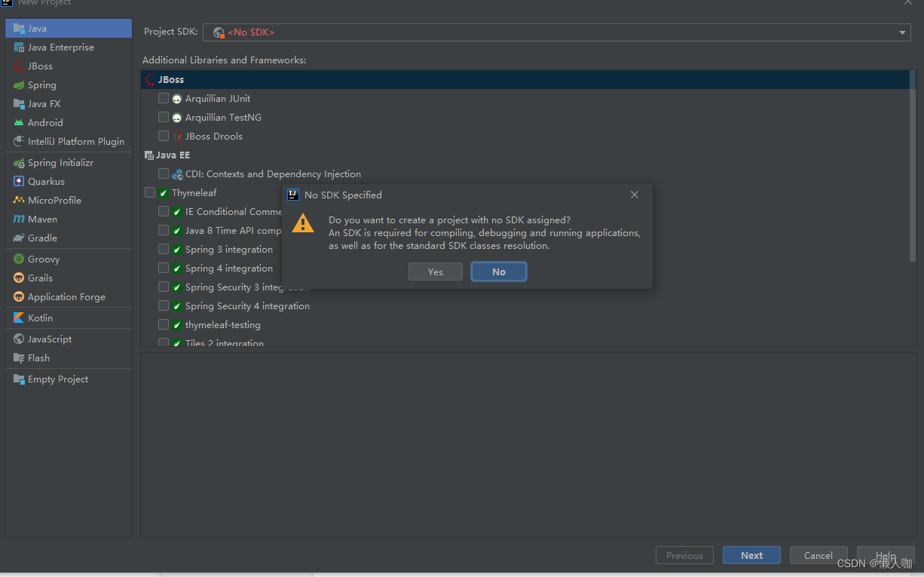924x577 pixels.
Task: Select the Spring leaf icon
Action: (x=19, y=85)
